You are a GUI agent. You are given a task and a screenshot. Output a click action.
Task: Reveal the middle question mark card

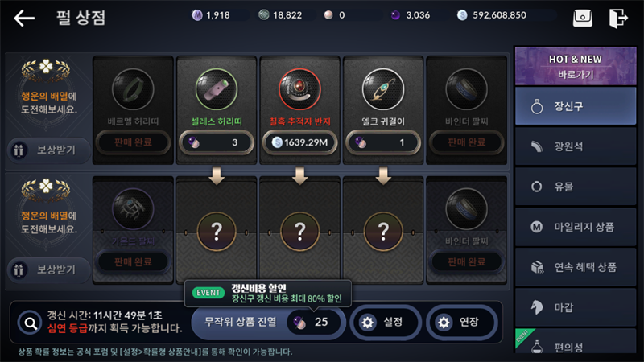[299, 231]
